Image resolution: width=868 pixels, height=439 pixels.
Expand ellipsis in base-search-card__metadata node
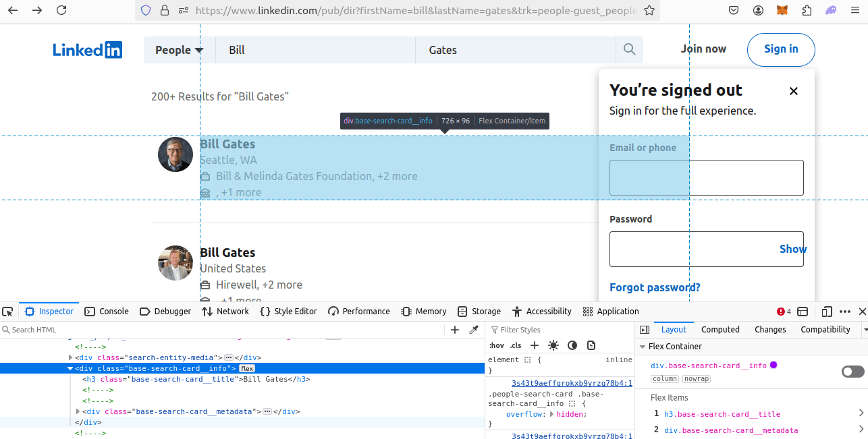pos(267,411)
